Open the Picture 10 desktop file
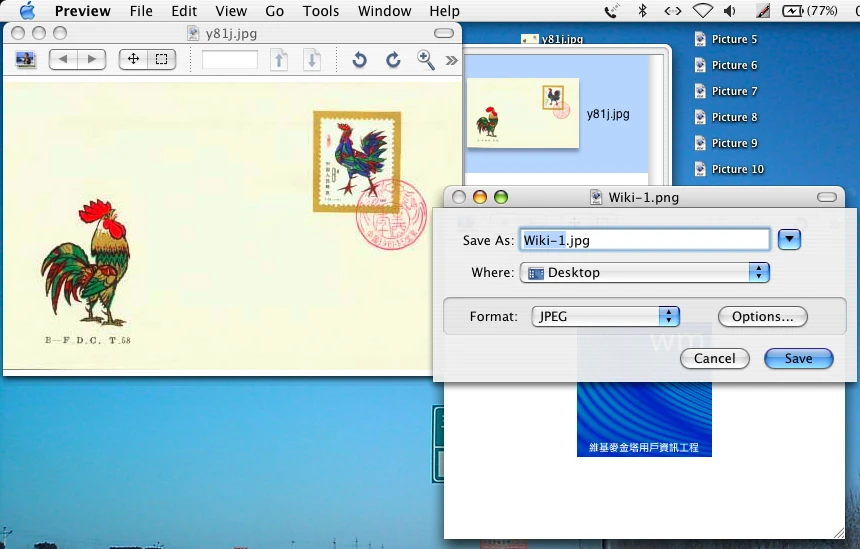Image resolution: width=860 pixels, height=549 pixels. [x=730, y=169]
